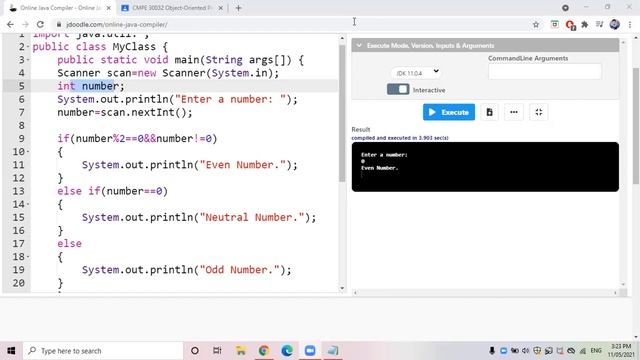Fold the else-if block at line 14

point(28,204)
